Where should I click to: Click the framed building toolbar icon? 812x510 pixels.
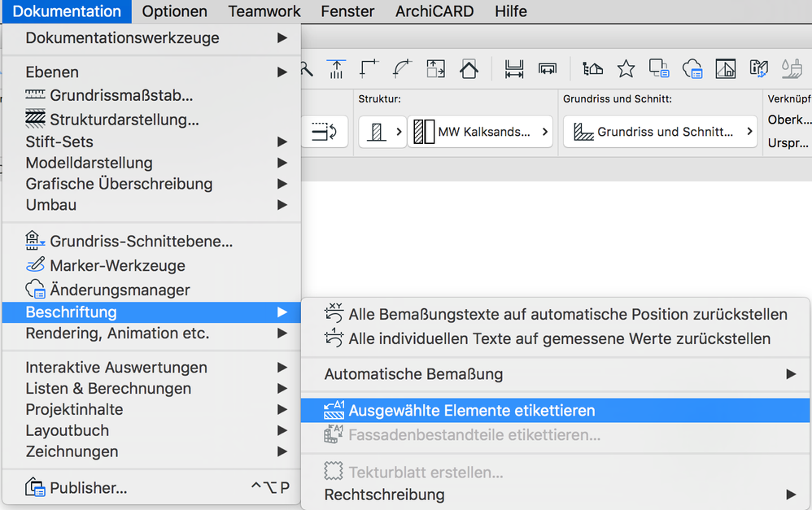[x=726, y=69]
